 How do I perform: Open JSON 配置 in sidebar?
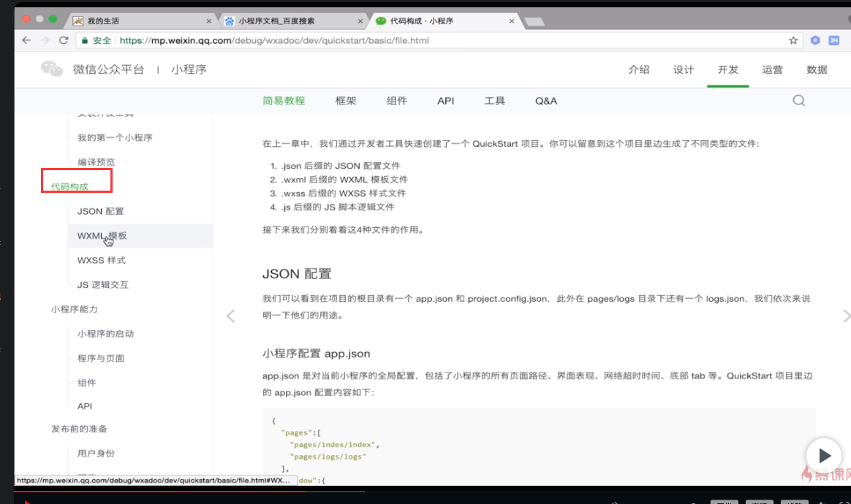(x=100, y=211)
